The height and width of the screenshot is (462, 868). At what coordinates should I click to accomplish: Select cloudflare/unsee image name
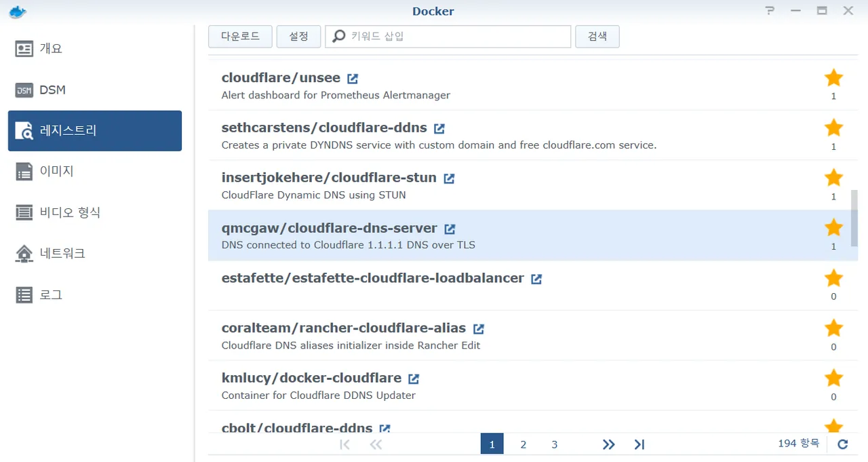click(281, 78)
